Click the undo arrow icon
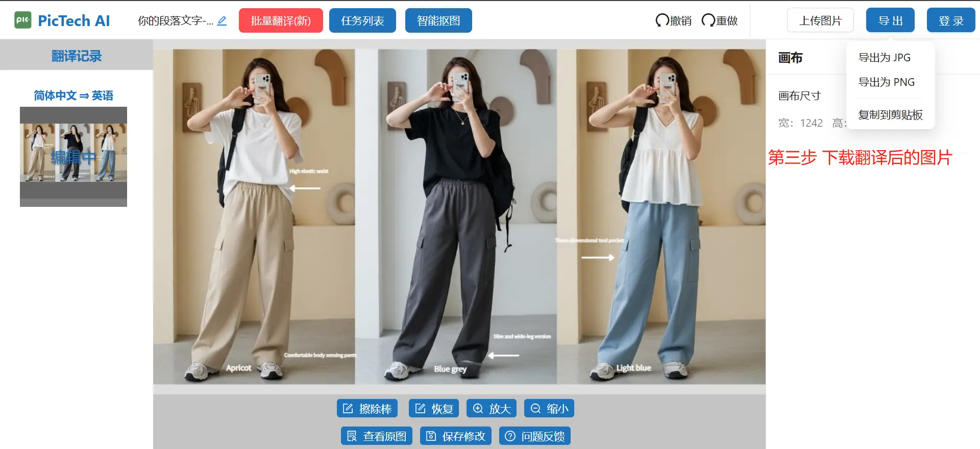 pos(662,20)
